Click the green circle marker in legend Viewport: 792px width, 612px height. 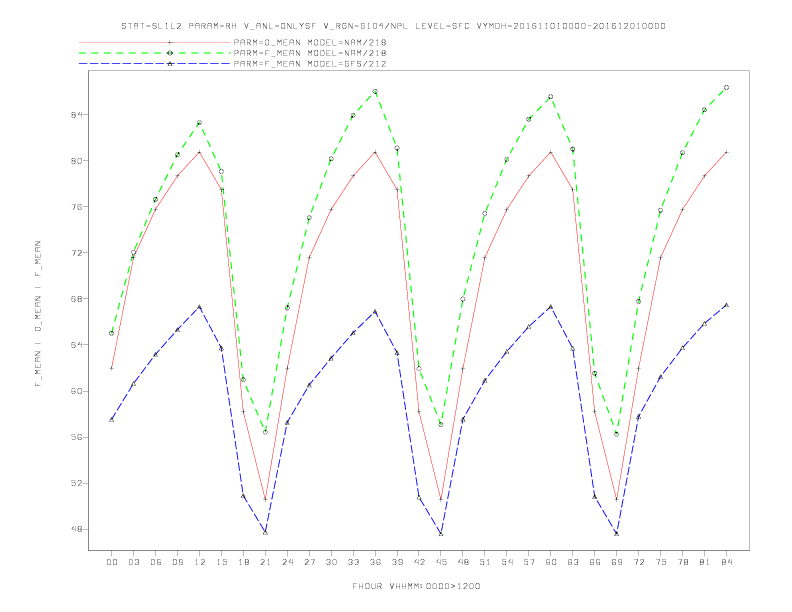click(170, 53)
